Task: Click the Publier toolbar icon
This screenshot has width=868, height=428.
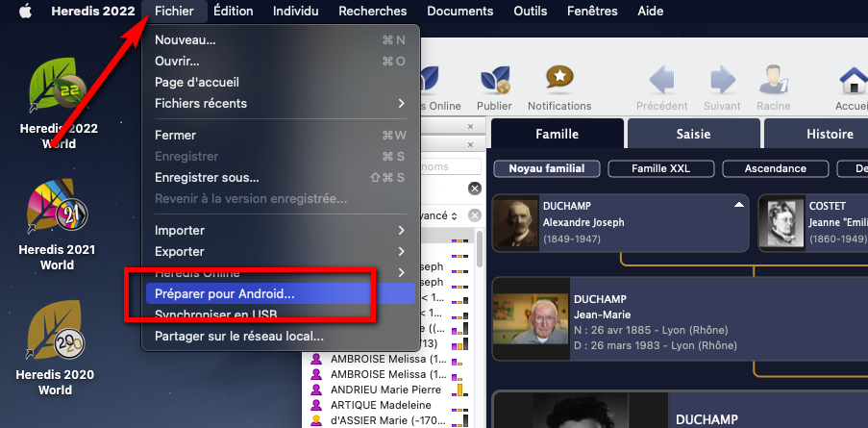Action: 494,80
